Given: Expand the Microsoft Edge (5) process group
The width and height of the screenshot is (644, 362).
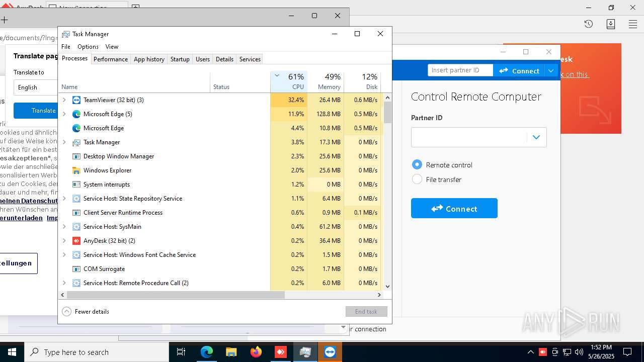Looking at the screenshot, I should pyautogui.click(x=64, y=114).
